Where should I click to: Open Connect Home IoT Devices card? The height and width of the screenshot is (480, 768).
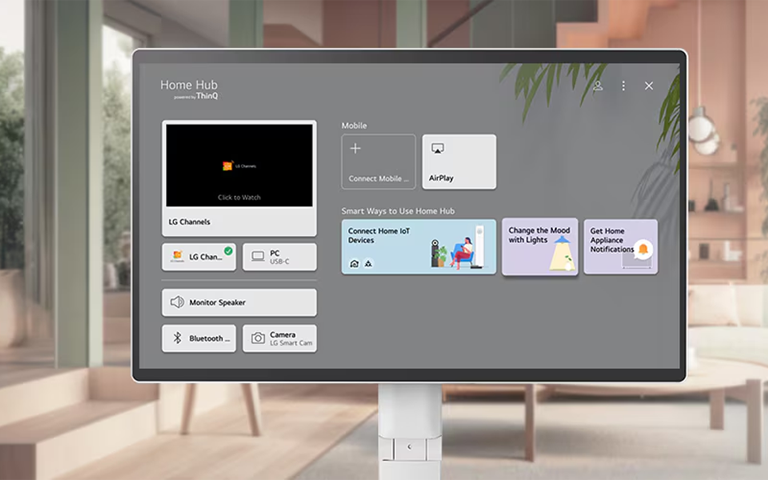tap(419, 246)
